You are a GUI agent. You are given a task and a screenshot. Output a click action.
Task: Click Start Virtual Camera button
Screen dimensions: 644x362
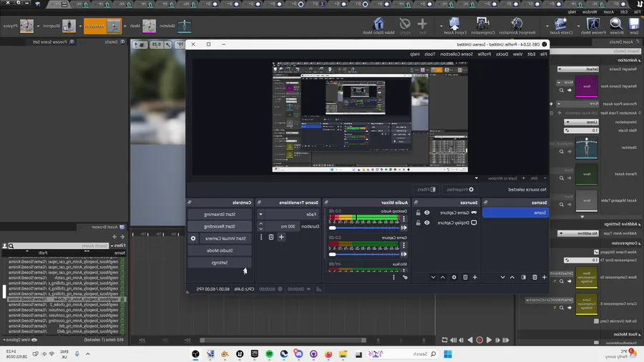pos(225,238)
